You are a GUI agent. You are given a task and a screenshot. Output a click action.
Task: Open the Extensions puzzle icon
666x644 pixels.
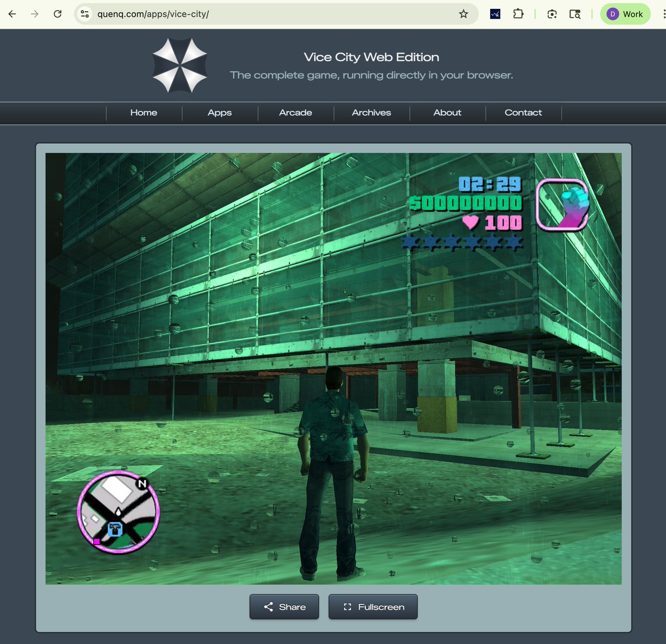tap(518, 14)
